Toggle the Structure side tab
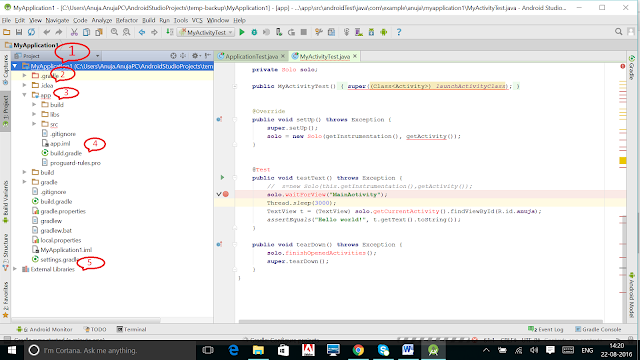 pyautogui.click(x=5, y=252)
